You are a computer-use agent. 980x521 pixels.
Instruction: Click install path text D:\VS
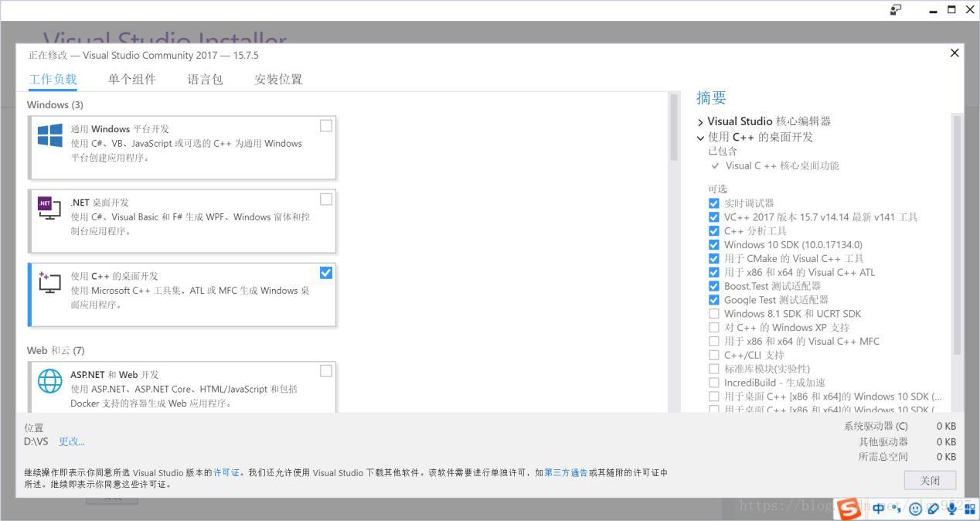pos(36,441)
